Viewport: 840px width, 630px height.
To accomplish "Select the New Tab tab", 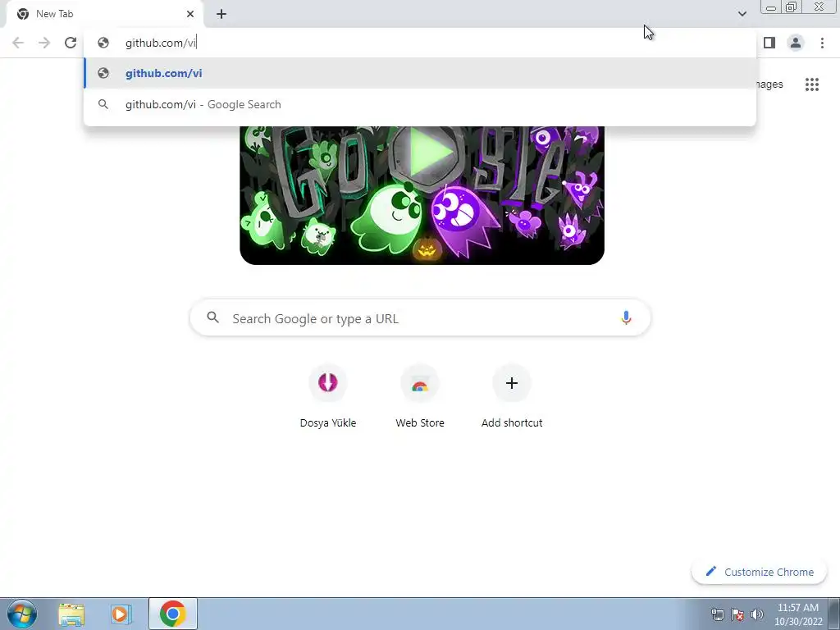I will (x=105, y=14).
